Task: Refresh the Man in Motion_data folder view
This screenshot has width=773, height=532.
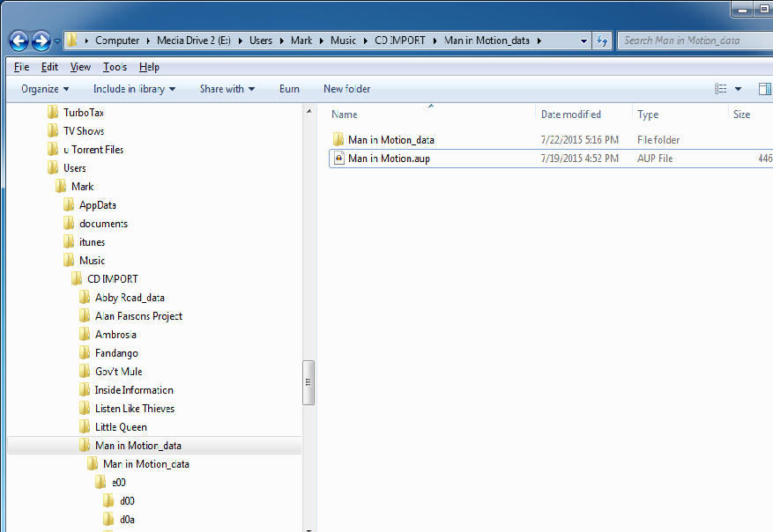Action: tap(600, 40)
